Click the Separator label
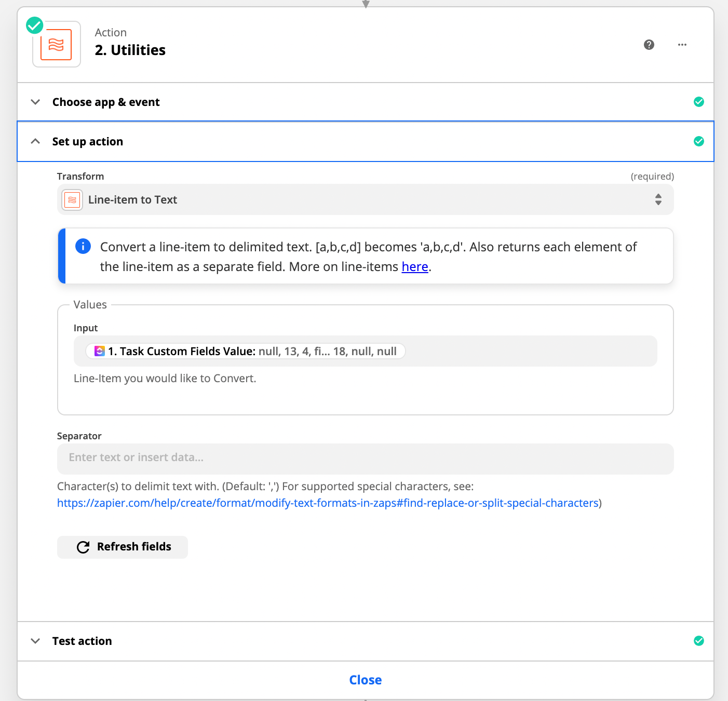 click(79, 436)
